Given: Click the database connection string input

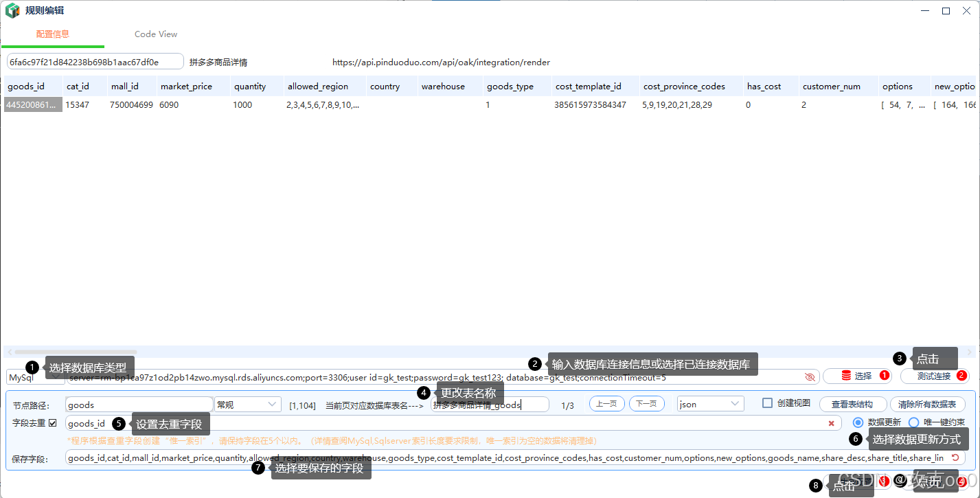Looking at the screenshot, I should coord(442,377).
